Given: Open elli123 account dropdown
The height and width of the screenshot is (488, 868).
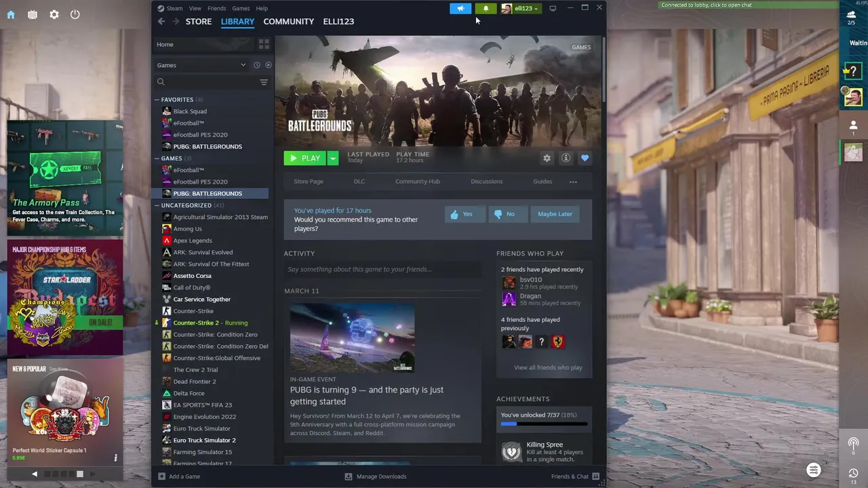Looking at the screenshot, I should [521, 8].
